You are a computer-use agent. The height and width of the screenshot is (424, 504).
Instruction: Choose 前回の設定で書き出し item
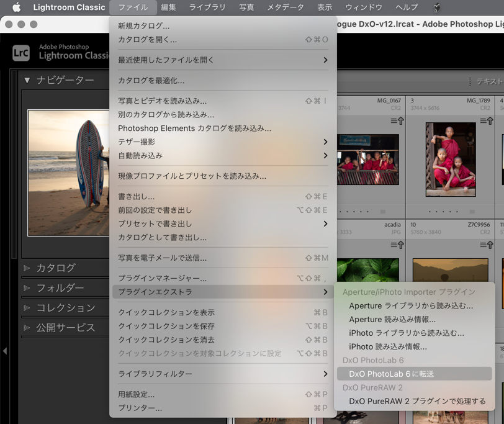223,210
